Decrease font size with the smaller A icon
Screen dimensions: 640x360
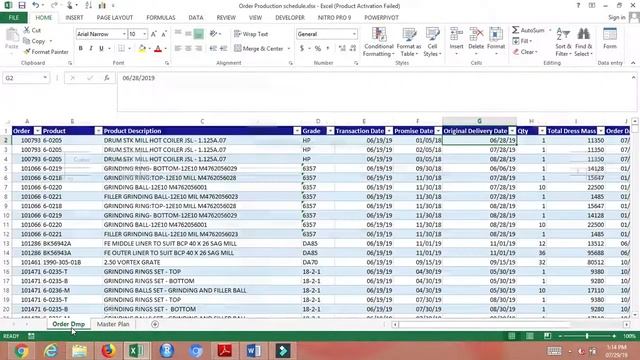pos(164,34)
